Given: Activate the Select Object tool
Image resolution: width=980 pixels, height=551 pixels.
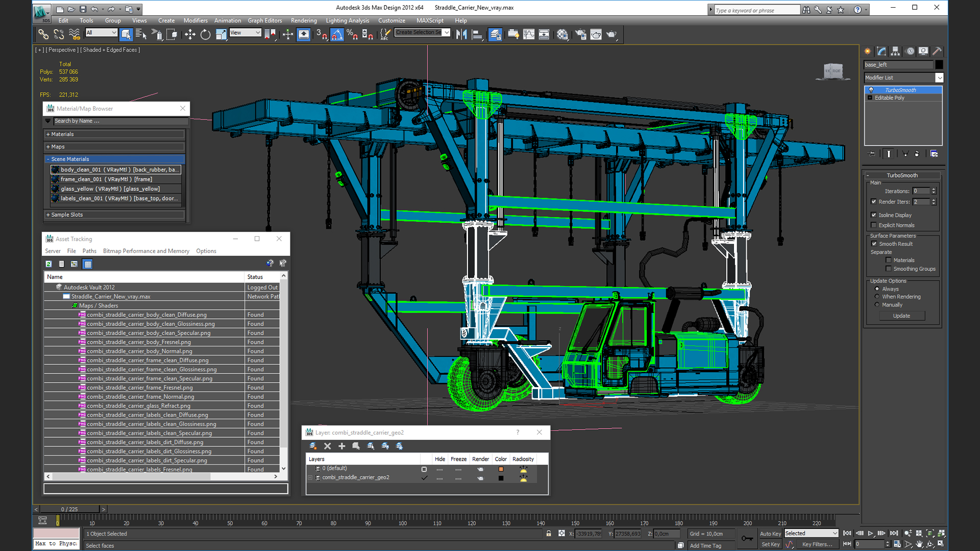Looking at the screenshot, I should pos(126,34).
